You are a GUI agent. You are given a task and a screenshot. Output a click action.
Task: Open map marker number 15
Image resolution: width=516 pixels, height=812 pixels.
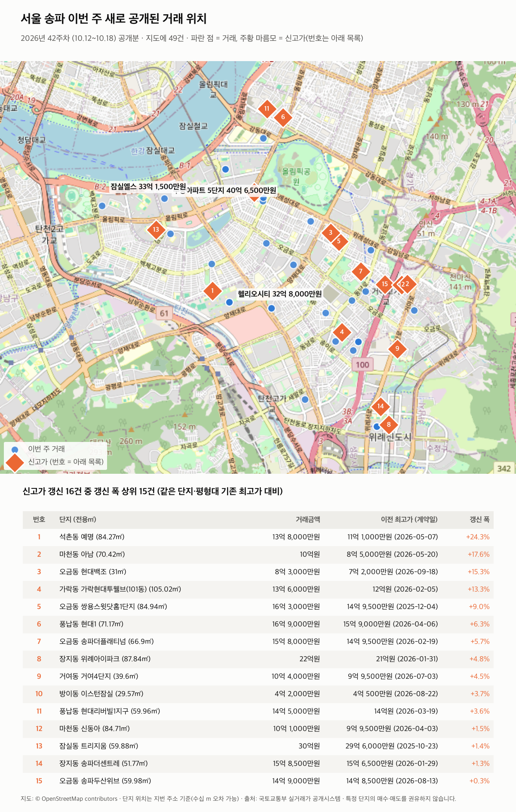pyautogui.click(x=385, y=284)
